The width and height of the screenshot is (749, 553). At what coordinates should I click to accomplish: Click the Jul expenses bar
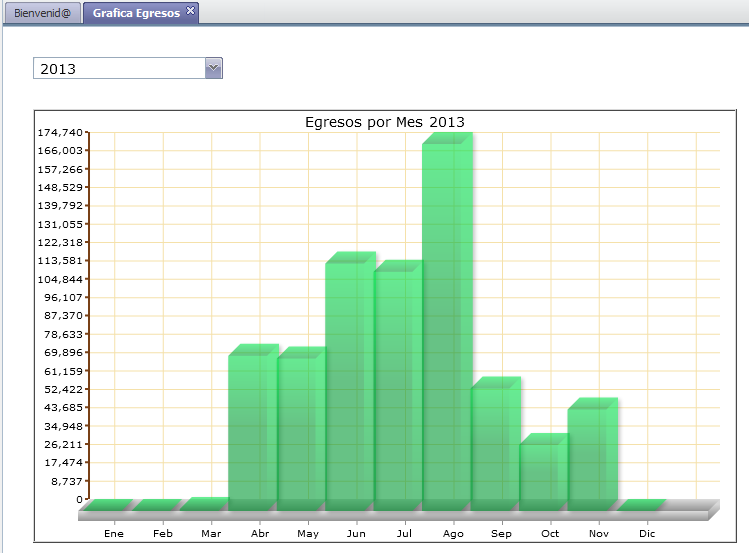(x=396, y=386)
